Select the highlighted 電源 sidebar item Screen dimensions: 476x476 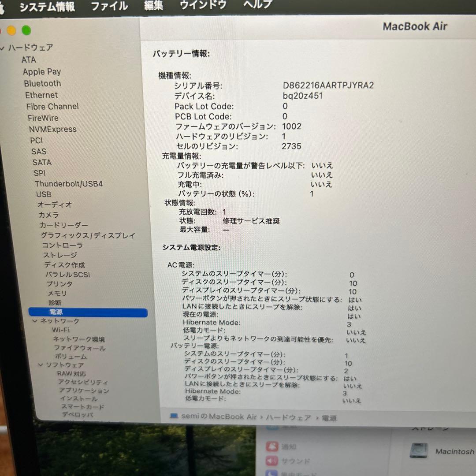(x=88, y=312)
